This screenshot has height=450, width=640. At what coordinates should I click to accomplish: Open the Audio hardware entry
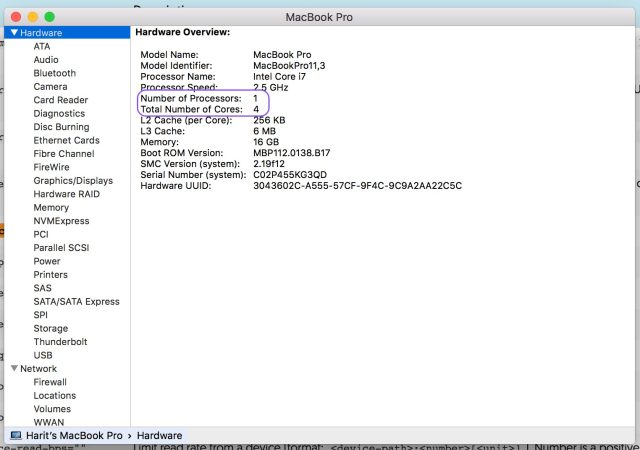click(46, 60)
